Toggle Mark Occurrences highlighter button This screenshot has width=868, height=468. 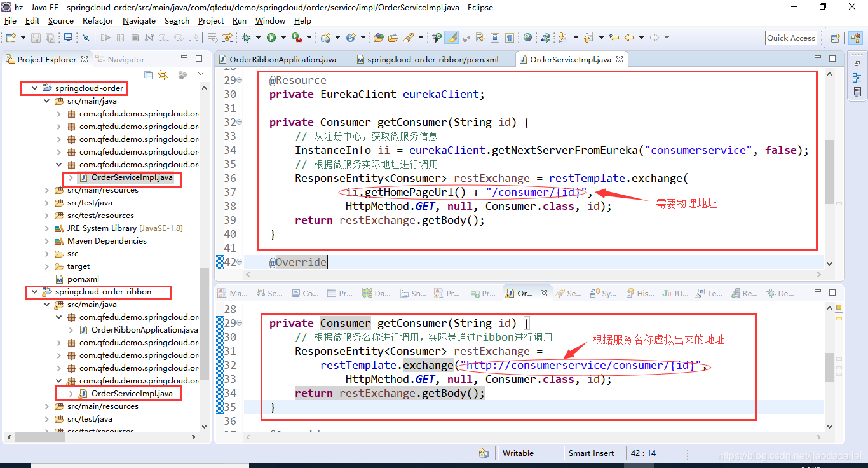coord(452,38)
